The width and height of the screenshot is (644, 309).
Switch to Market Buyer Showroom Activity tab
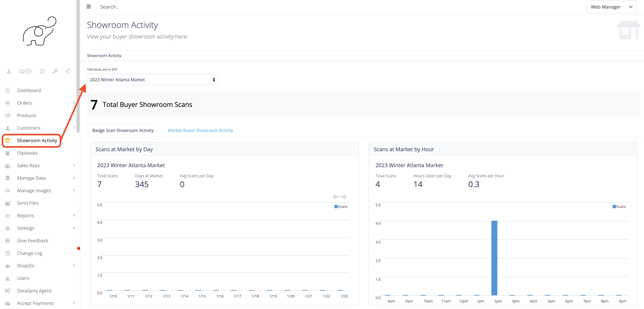tap(201, 130)
